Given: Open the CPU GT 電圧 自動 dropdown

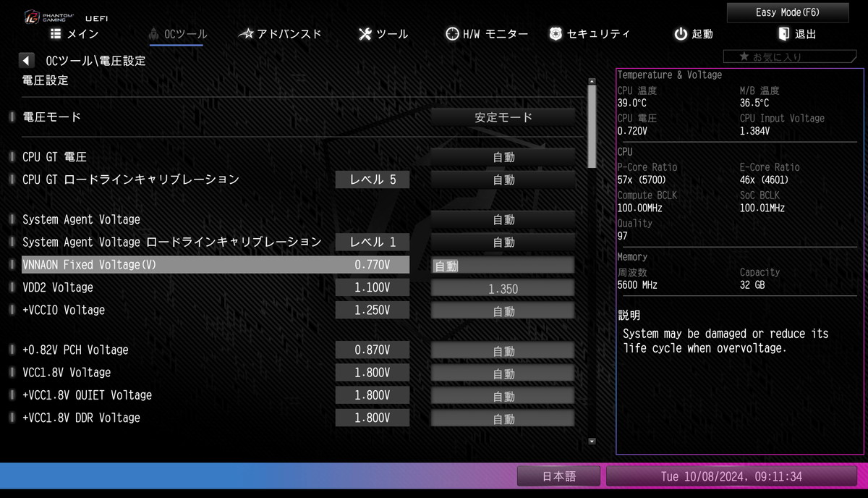Looking at the screenshot, I should 503,157.
